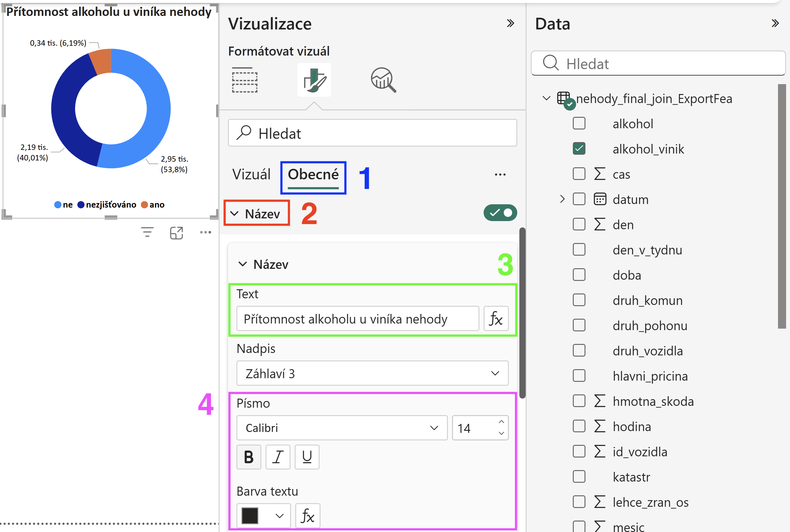Screen dimensions: 790x532
Task: Collapse the Data pane with double chevron
Action: (x=775, y=23)
